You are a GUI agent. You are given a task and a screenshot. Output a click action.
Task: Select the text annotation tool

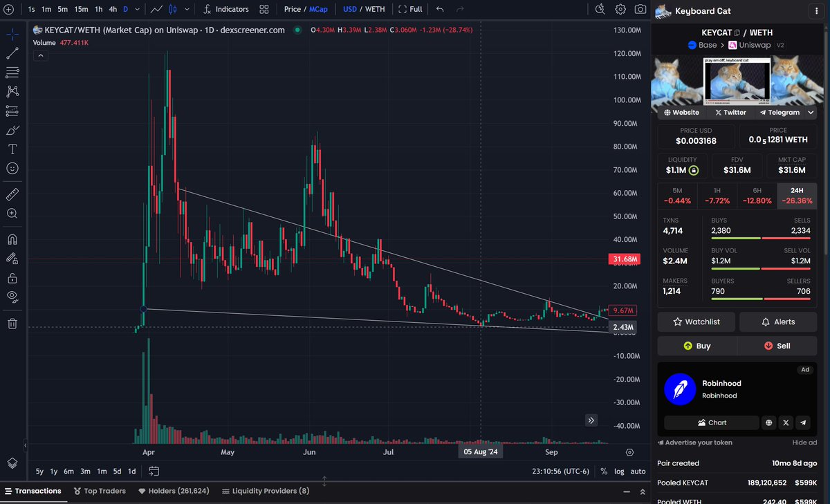[12, 149]
